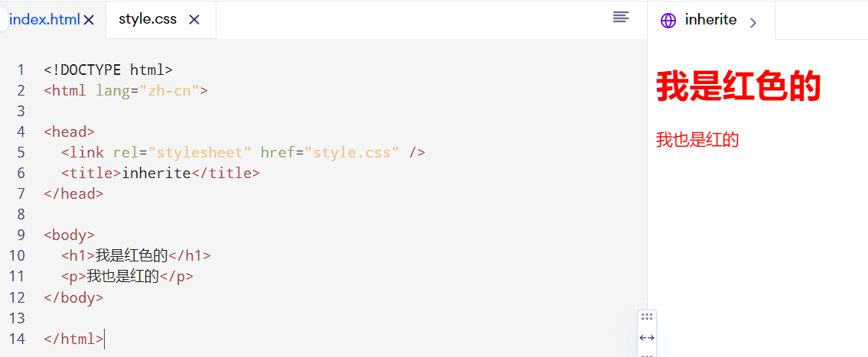Close the index.html tab

[x=89, y=20]
